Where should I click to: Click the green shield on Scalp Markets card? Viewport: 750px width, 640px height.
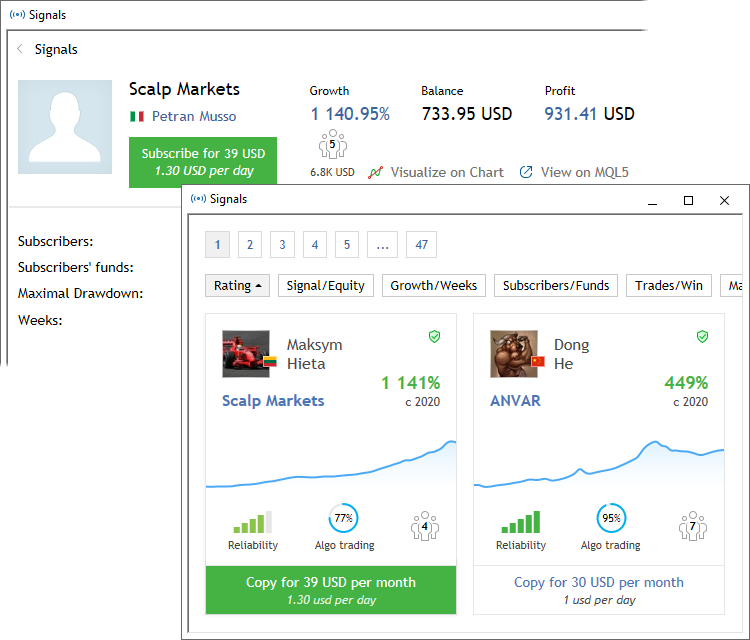coord(434,337)
